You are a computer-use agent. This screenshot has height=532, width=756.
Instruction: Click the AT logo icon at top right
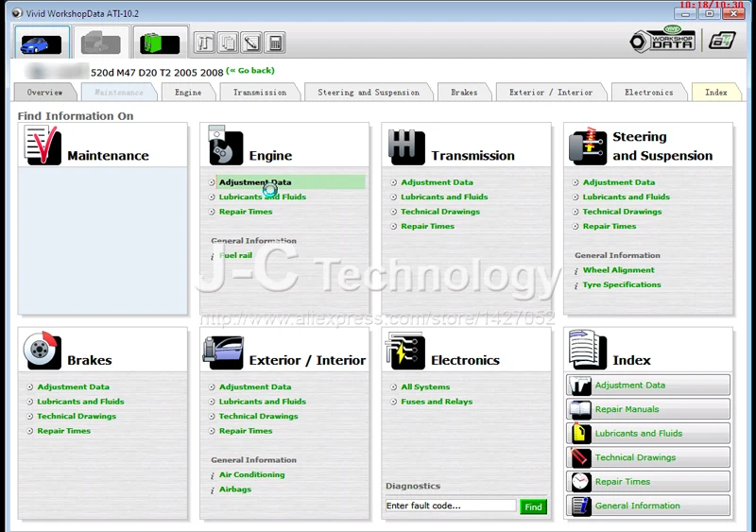722,41
